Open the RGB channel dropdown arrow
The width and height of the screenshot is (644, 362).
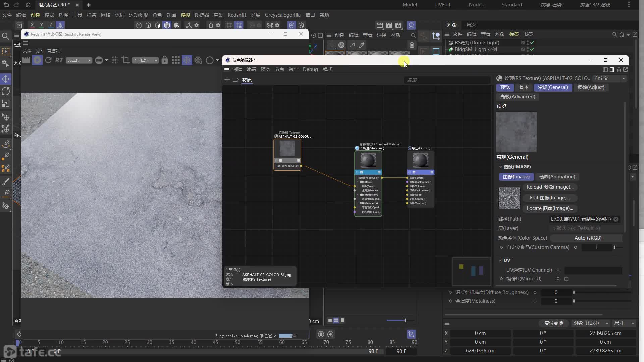(x=107, y=60)
